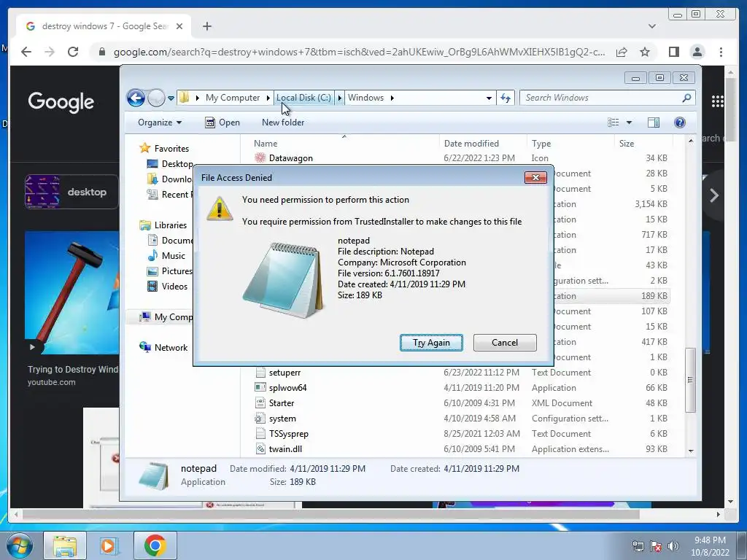The image size is (747, 560).
Task: Sort by Type column header
Action: pos(541,144)
